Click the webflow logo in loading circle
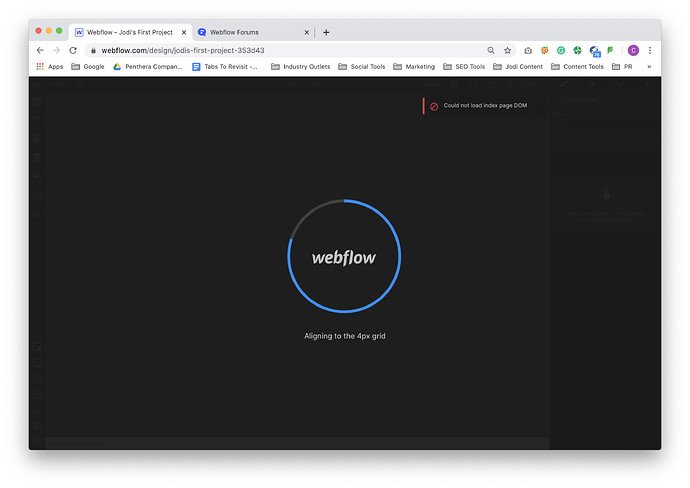Image resolution: width=690 pixels, height=488 pixels. click(344, 257)
